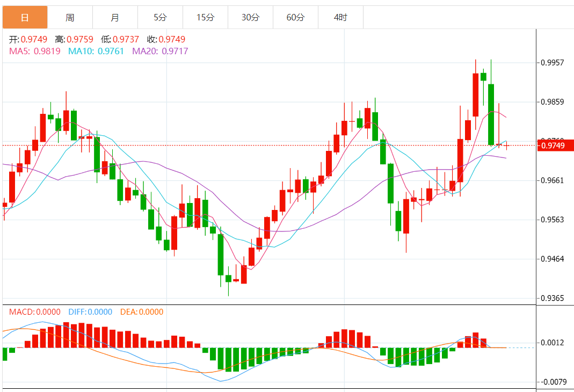The width and height of the screenshot is (574, 392).
Task: Click the -0.0079 MACD axis label
Action: pyautogui.click(x=554, y=382)
